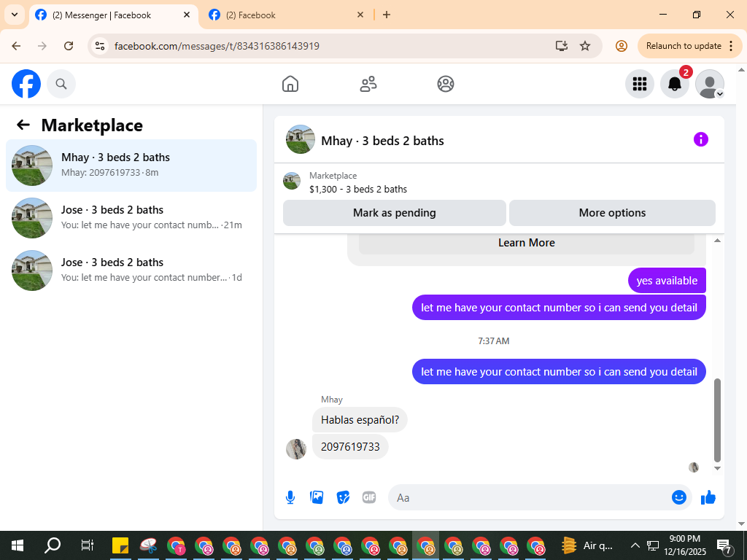Image resolution: width=747 pixels, height=560 pixels.
Task: Open the notifications bell
Action: coord(674,84)
